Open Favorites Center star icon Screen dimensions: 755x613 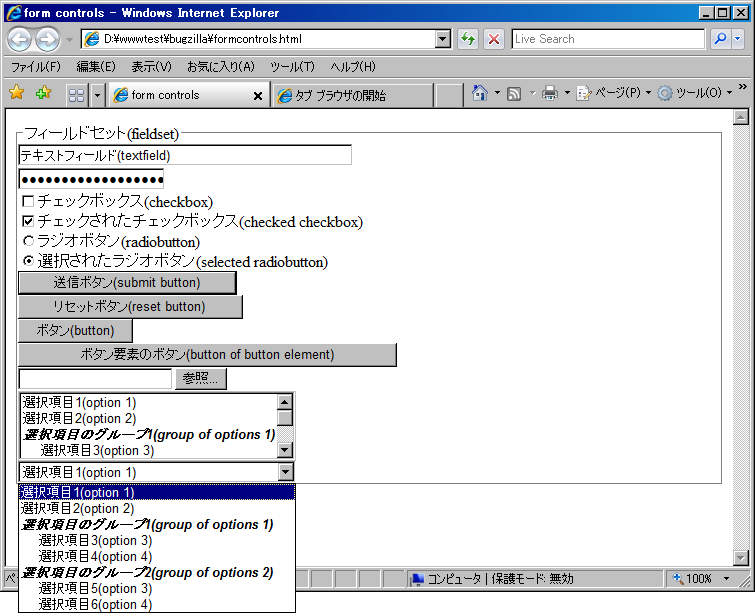(x=16, y=94)
